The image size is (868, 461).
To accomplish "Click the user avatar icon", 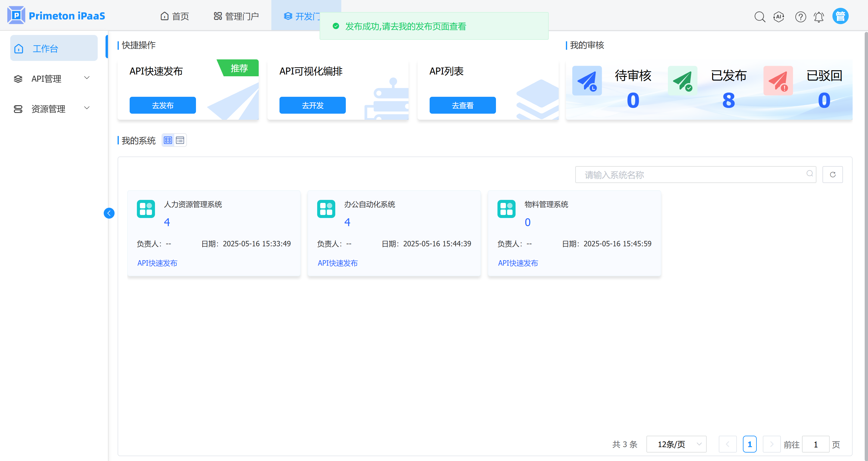I will [840, 16].
